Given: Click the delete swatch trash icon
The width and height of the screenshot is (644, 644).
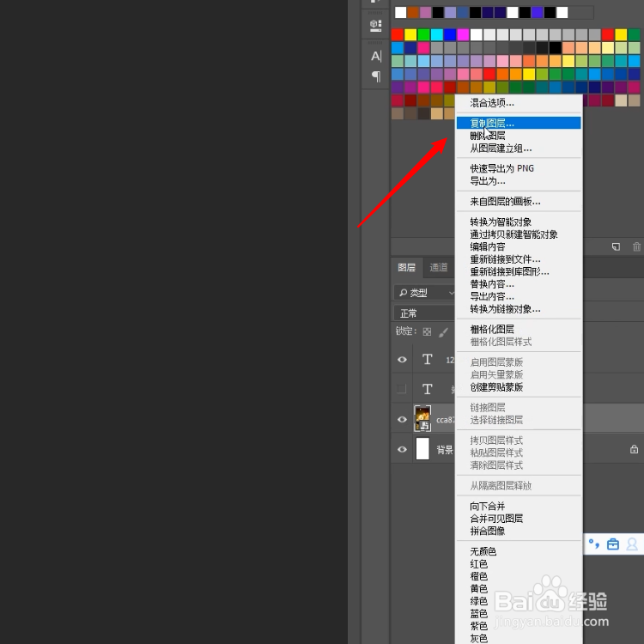Looking at the screenshot, I should (x=636, y=246).
